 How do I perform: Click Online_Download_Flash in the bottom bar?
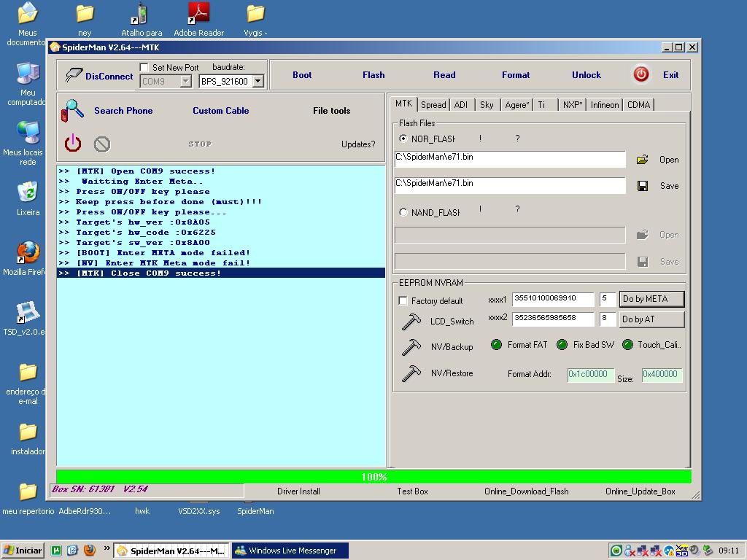tap(527, 491)
